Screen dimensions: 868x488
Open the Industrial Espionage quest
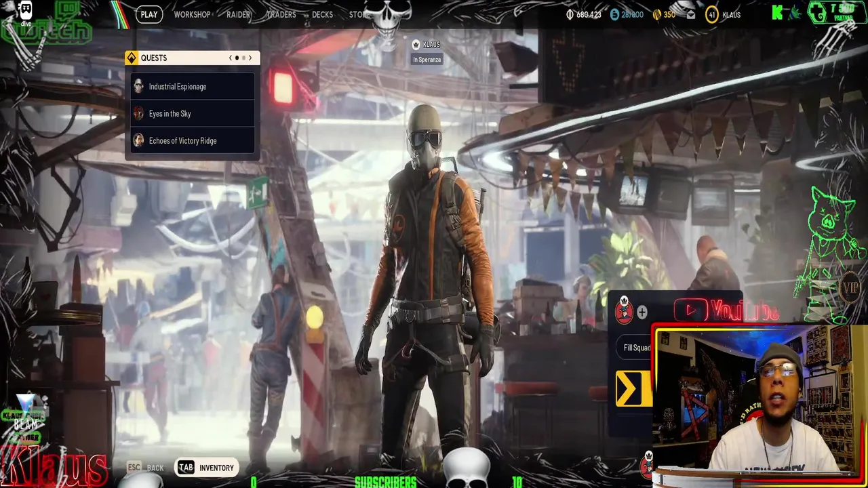[193, 87]
